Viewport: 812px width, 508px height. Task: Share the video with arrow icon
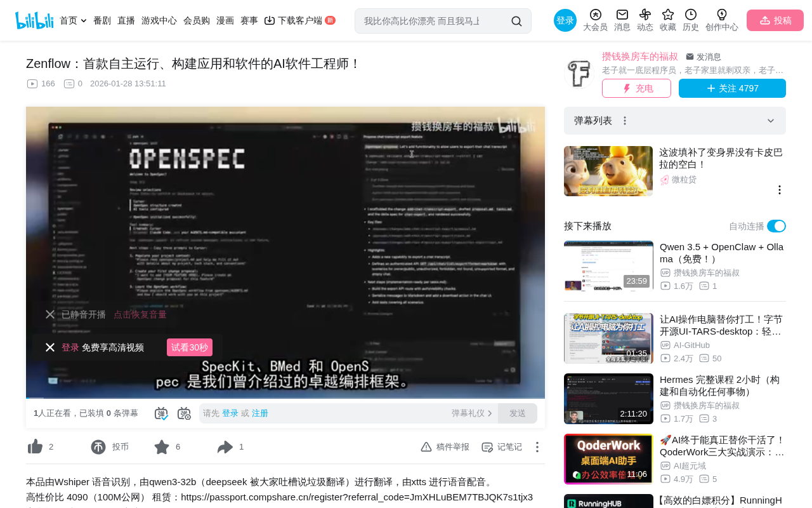[225, 447]
